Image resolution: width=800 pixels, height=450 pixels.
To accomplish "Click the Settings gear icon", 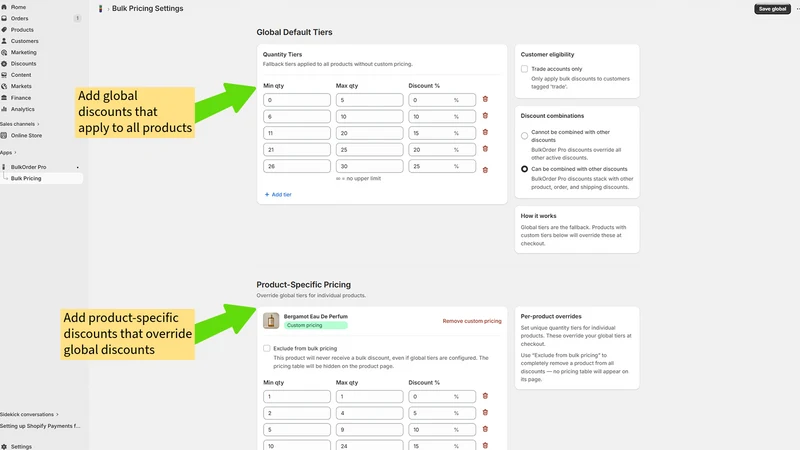I will pos(4,446).
